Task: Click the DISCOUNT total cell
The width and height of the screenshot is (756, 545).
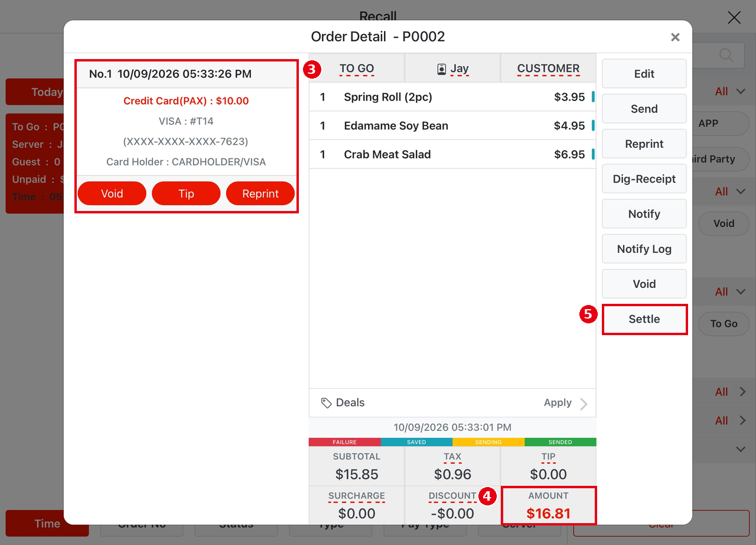Action: coord(452,505)
